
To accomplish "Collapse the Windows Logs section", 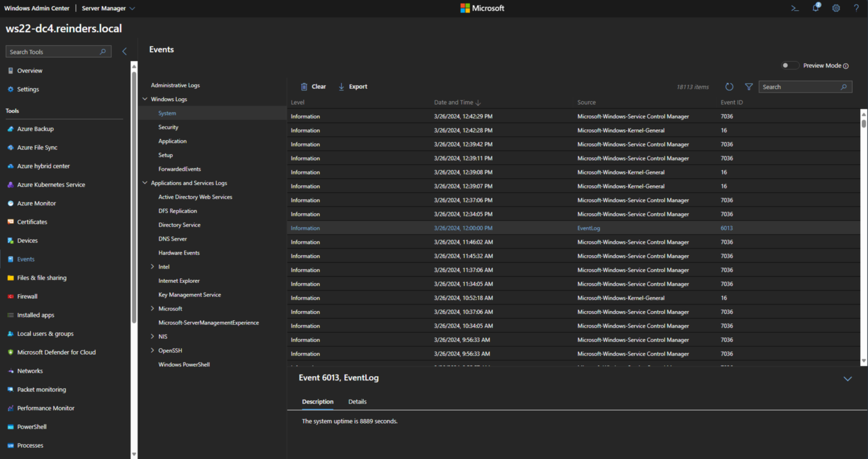I will click(145, 99).
